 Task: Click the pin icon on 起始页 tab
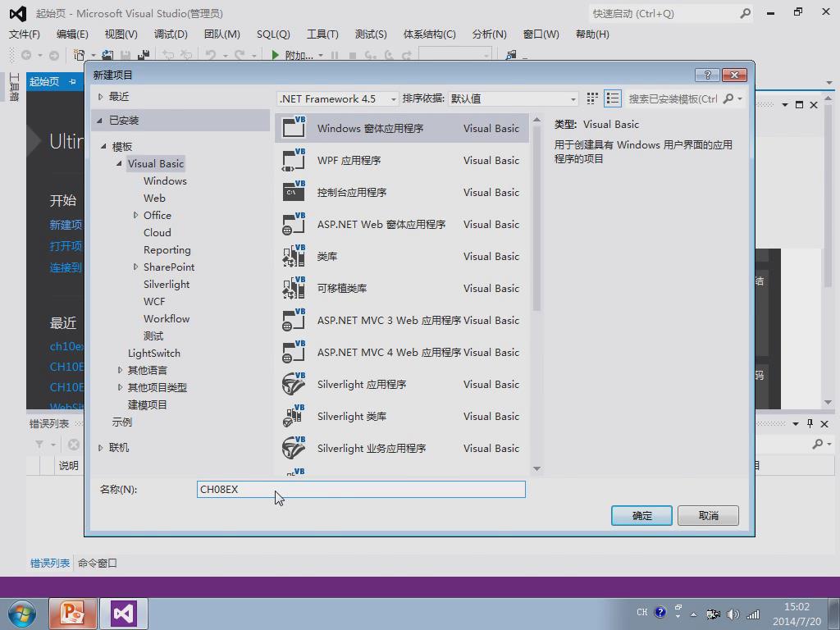pyautogui.click(x=72, y=81)
